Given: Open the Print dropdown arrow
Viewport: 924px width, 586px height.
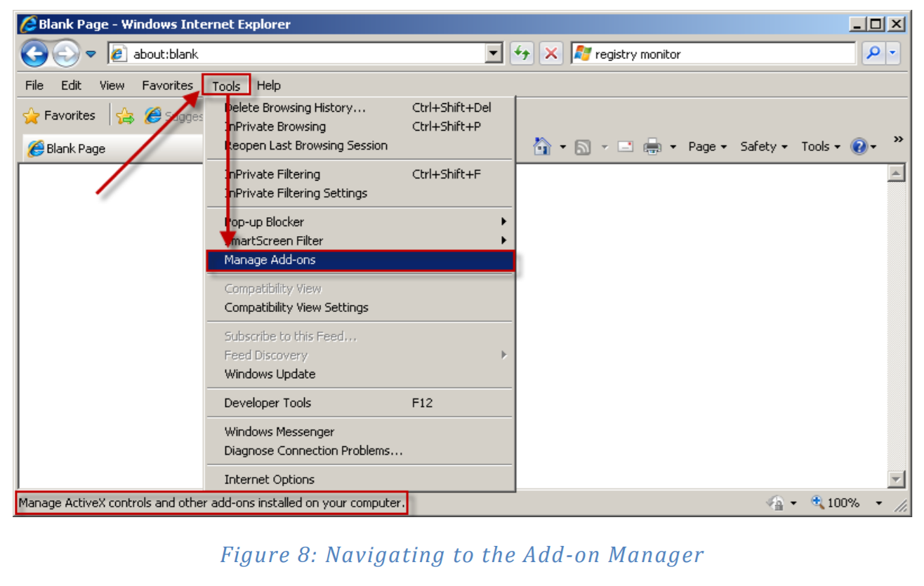Looking at the screenshot, I should [x=673, y=147].
